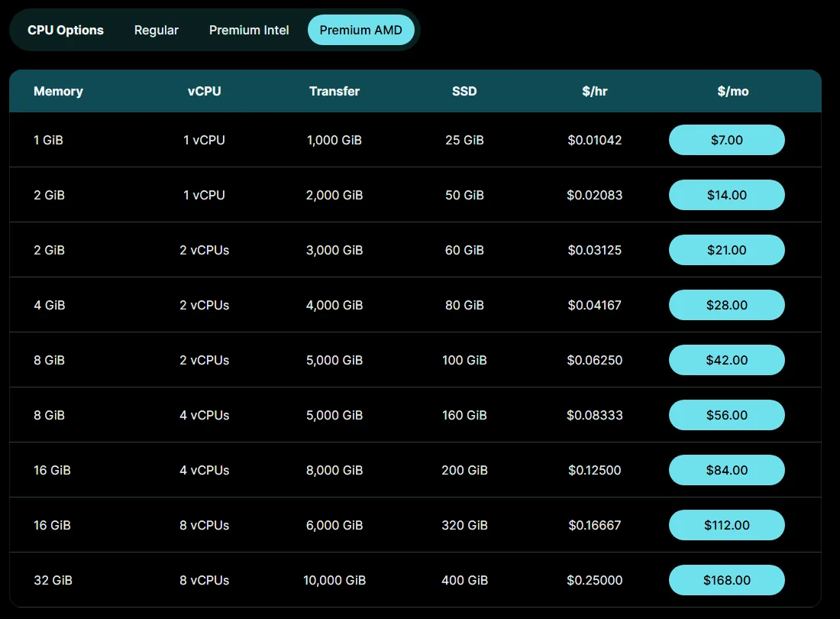Choose the $21.00 per month plan
This screenshot has height=619, width=840.
[726, 250]
